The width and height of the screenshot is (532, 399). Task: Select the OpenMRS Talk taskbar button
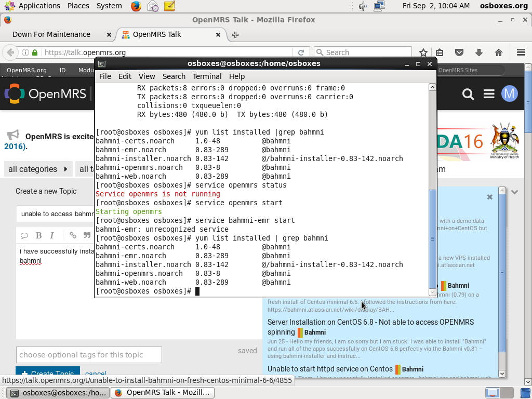164,393
